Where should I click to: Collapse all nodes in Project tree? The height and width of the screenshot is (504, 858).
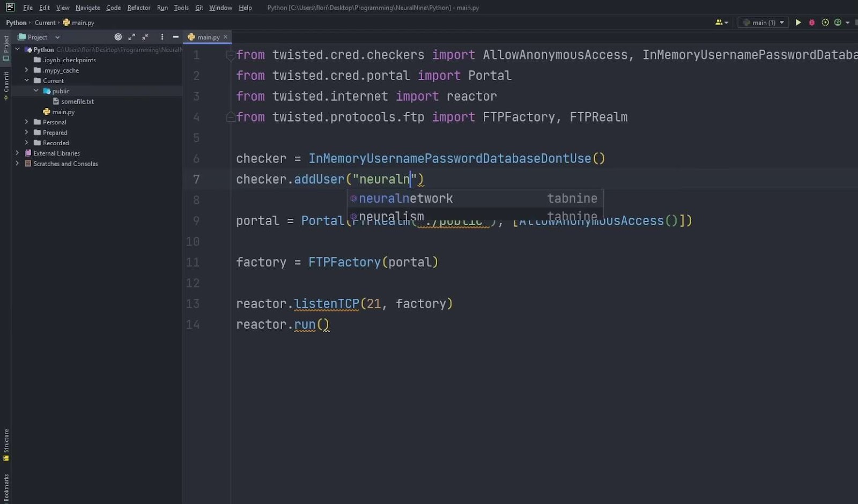click(145, 36)
